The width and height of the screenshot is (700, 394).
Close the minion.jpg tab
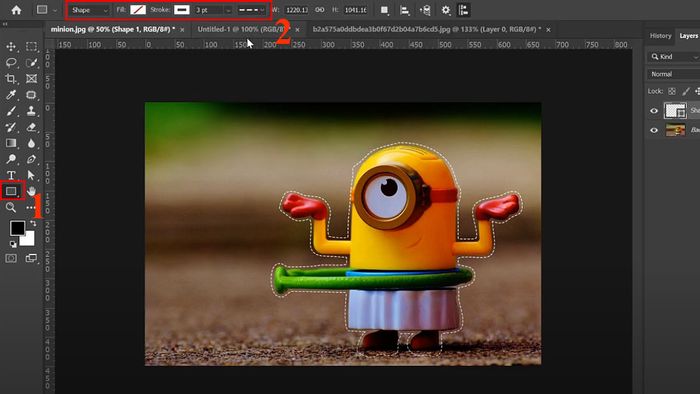click(x=182, y=30)
